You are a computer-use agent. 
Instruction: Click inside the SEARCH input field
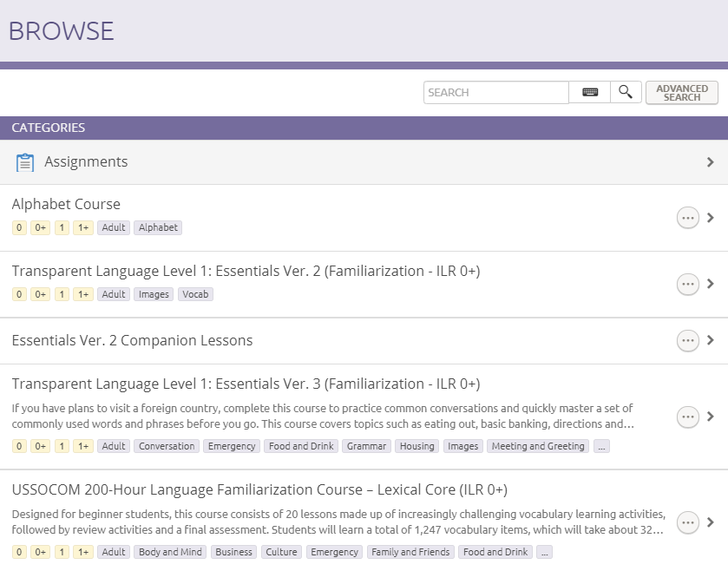point(495,92)
